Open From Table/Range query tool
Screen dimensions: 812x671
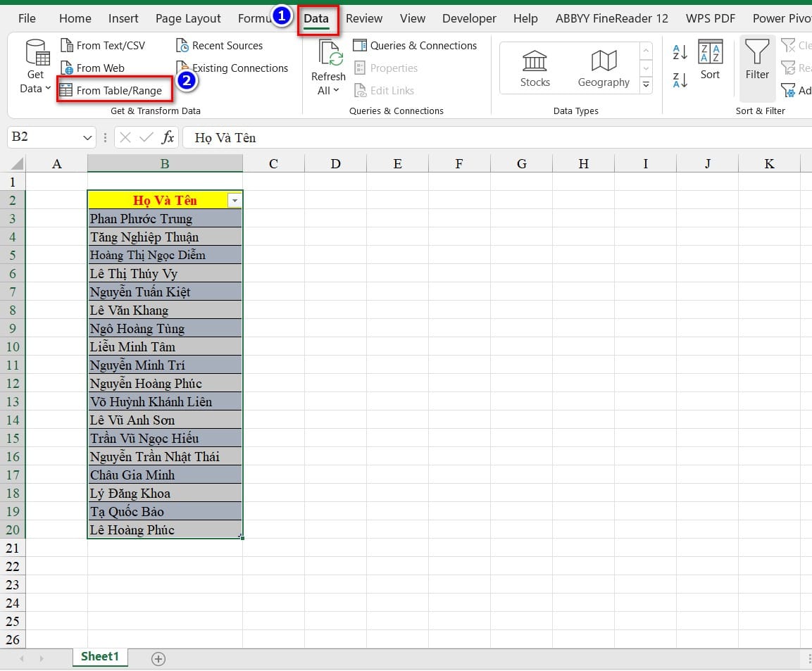111,91
